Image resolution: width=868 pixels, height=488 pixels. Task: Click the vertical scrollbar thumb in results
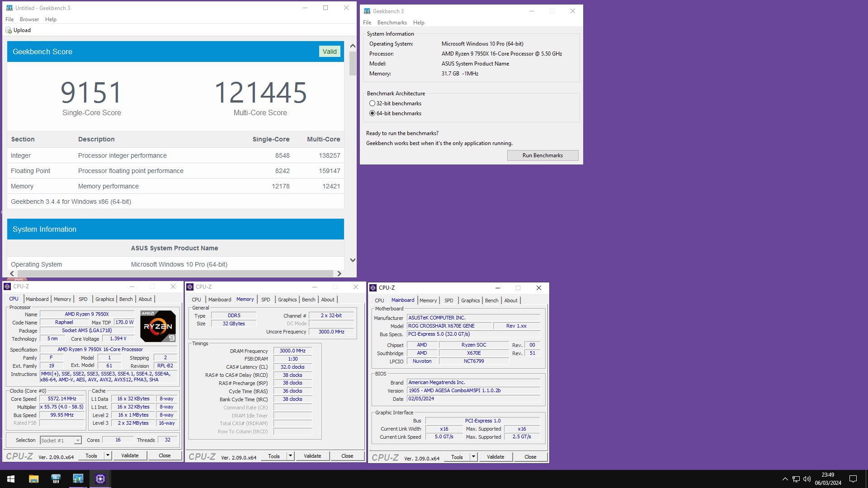[353, 64]
